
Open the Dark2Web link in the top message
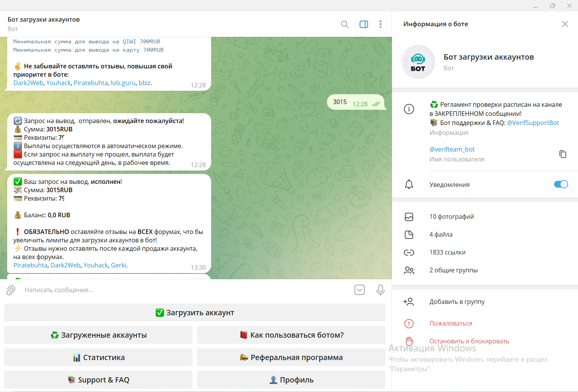(x=28, y=83)
